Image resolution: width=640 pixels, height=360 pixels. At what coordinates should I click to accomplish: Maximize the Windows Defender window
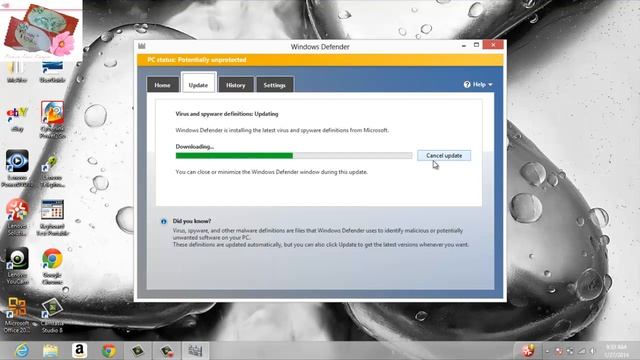[476, 45]
